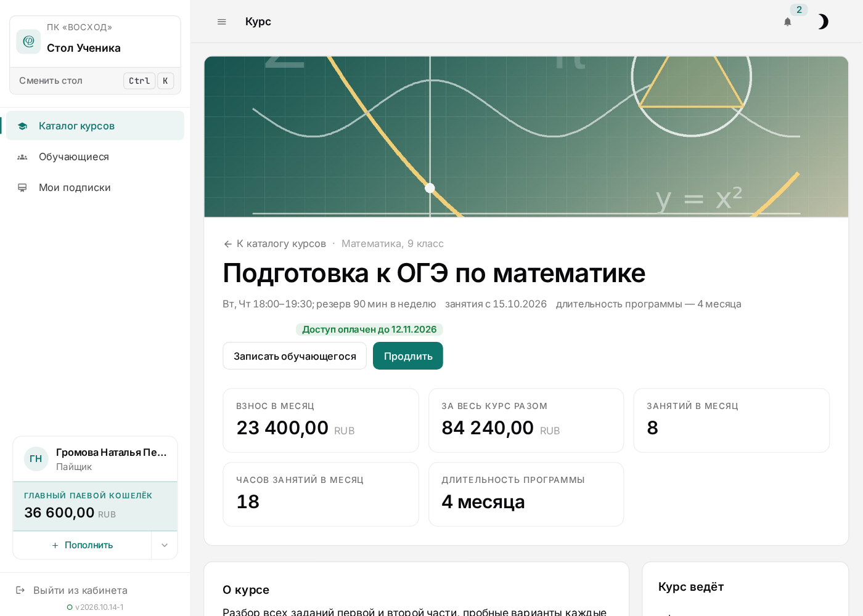Open the hamburger menu icon
The width and height of the screenshot is (863, 616).
coord(222,22)
